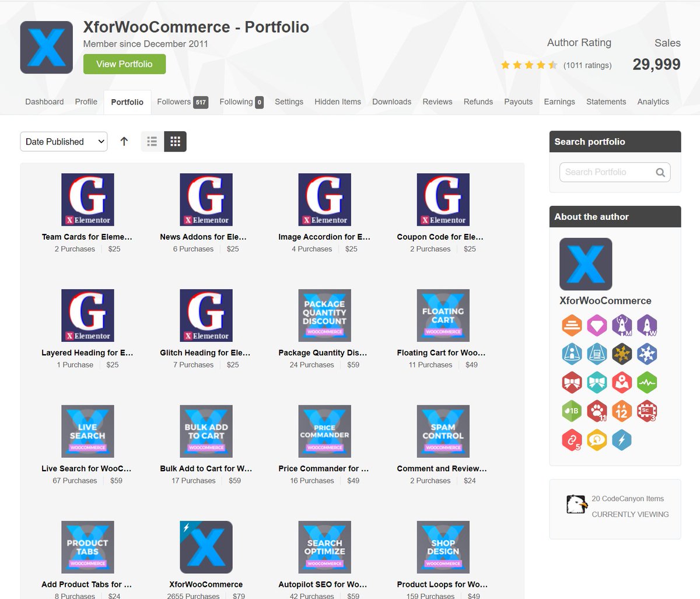Click the CodeCanyon eagle icon

[576, 504]
